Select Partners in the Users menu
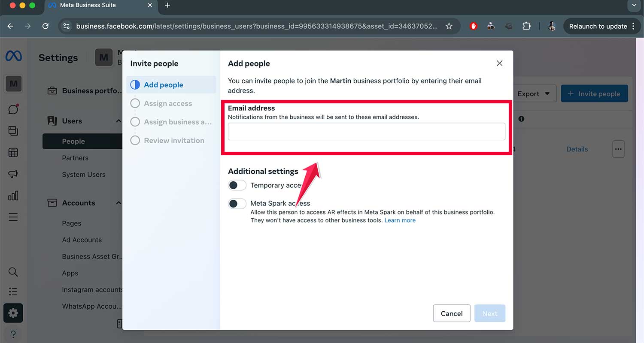 click(x=75, y=158)
